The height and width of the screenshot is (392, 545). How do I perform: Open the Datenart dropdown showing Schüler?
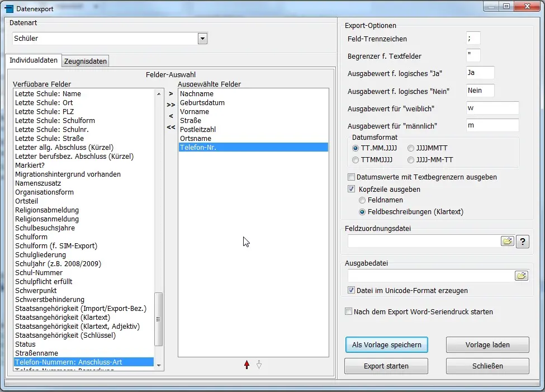point(202,39)
